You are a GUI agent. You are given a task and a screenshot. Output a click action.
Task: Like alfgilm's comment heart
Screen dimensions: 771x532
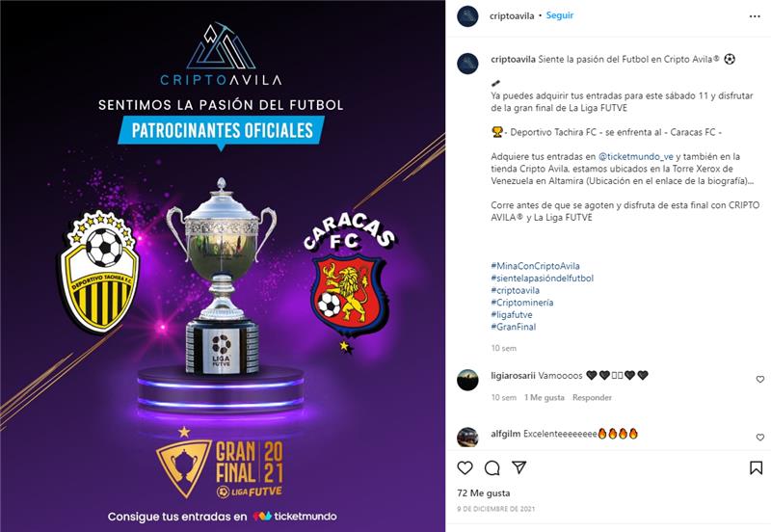point(759,438)
